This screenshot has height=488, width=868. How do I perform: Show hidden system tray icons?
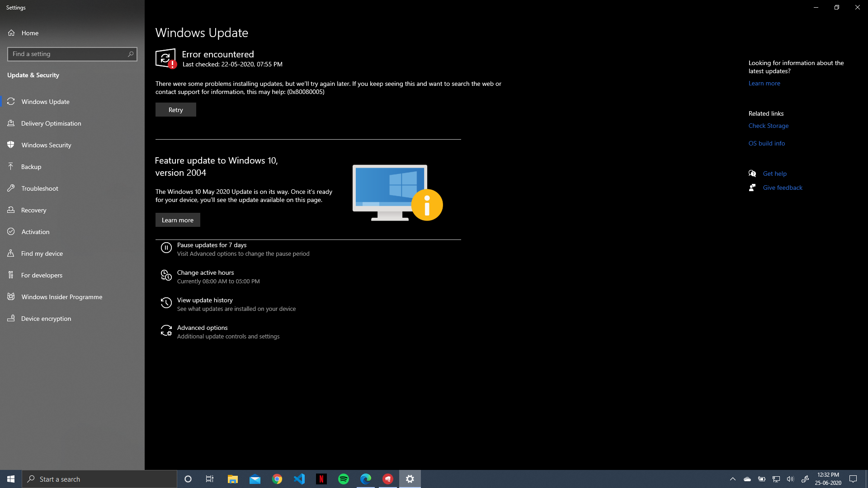733,479
